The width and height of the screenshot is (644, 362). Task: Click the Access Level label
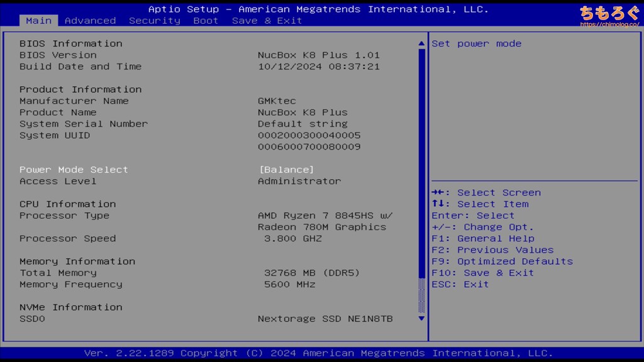point(58,181)
